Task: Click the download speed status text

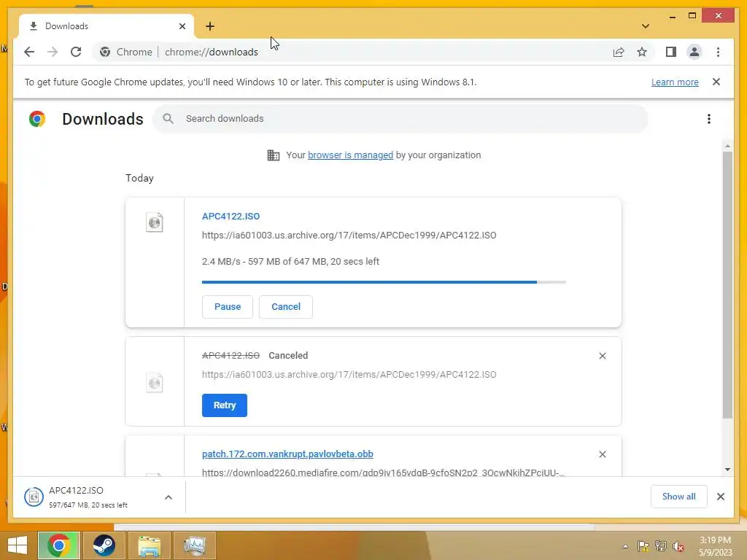Action: click(290, 262)
